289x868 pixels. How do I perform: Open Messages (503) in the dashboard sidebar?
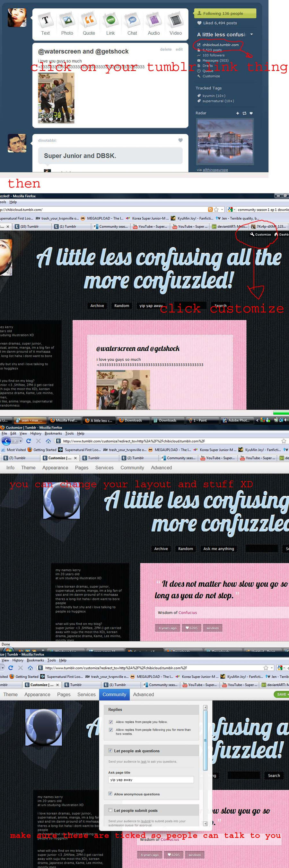215,60
